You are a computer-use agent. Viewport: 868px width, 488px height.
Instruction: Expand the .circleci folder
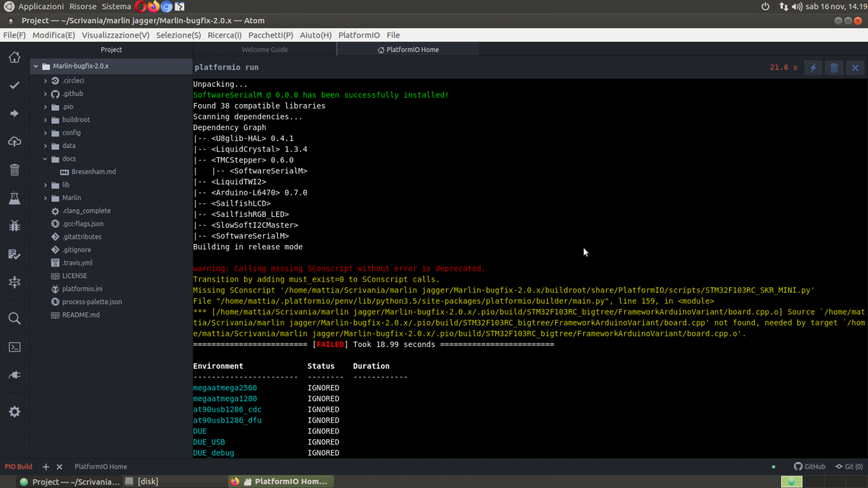coord(45,81)
